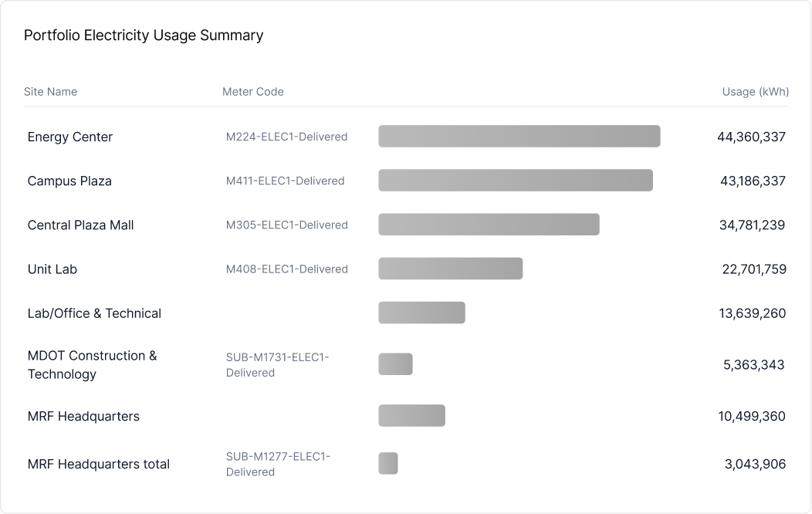Click meter code M224-ELEC1-Delivered

tap(286, 137)
